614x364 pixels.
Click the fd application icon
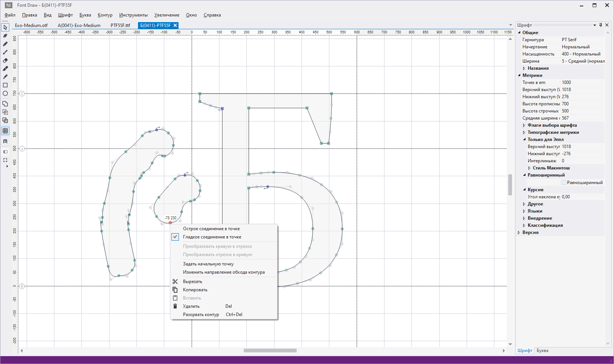8,5
